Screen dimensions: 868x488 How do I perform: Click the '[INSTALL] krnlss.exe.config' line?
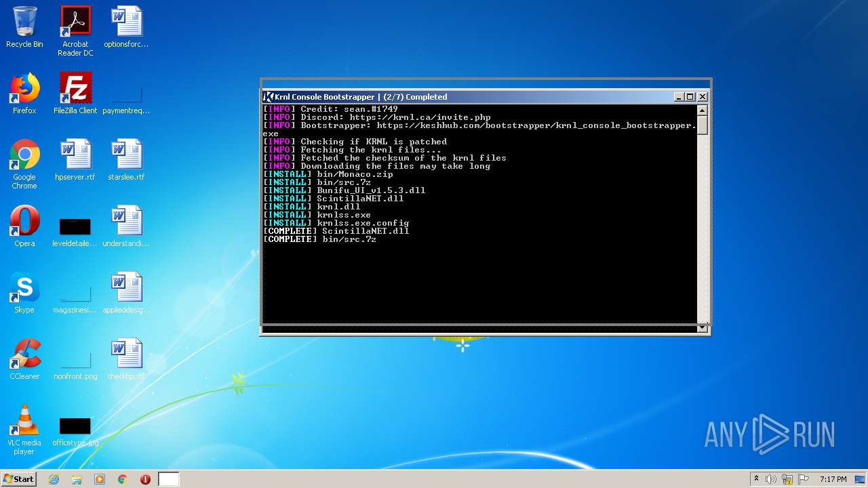(336, 223)
